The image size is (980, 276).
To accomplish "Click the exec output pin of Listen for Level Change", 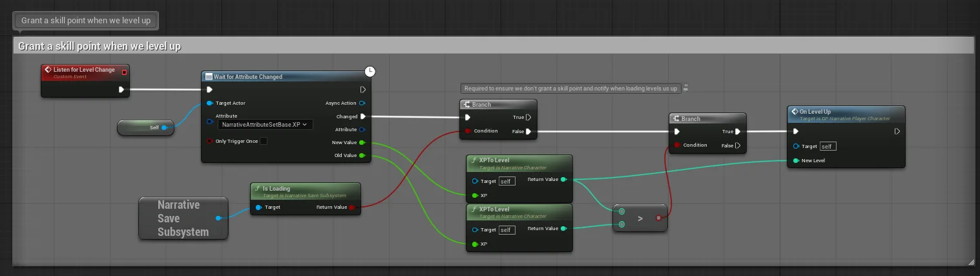I will coord(121,90).
